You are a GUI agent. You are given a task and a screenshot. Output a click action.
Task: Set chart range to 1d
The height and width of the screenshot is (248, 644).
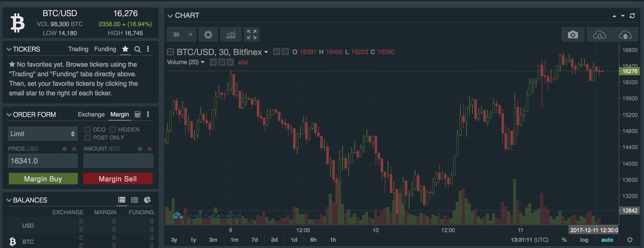(x=294, y=240)
